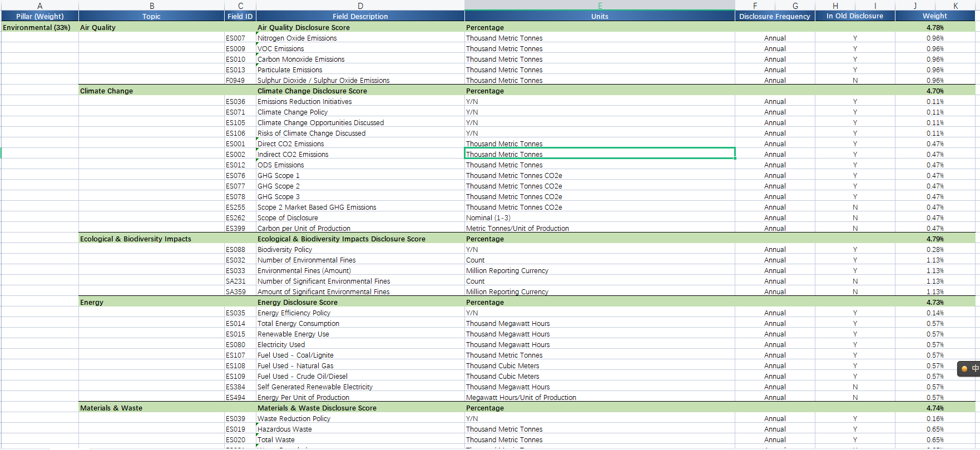Click the 'Biodiversity Policy' cell
The height and width of the screenshot is (450, 980).
[360, 249]
